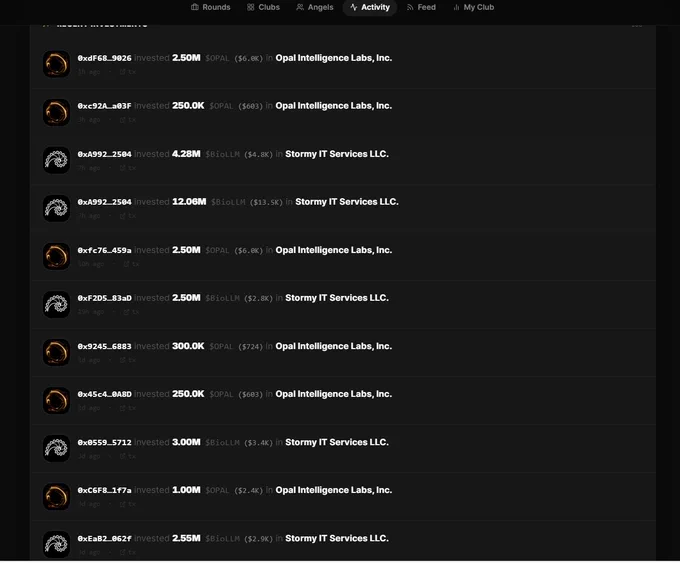Screen dimensions: 680x563
Task: Open tx link under 0xdF68_9026
Action: click(x=128, y=72)
